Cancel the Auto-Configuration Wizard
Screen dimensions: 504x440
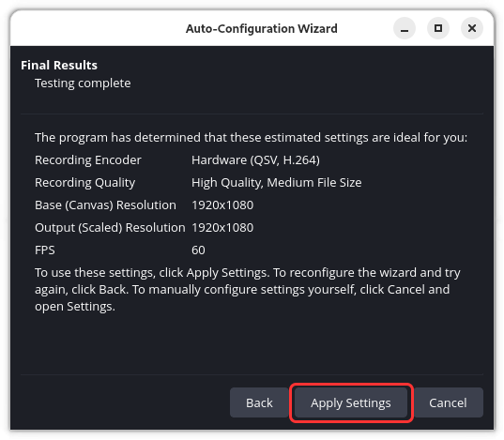pos(448,402)
